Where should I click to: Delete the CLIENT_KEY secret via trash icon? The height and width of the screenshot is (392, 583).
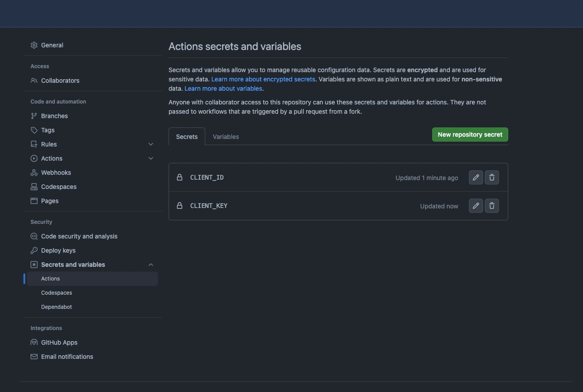click(x=491, y=206)
